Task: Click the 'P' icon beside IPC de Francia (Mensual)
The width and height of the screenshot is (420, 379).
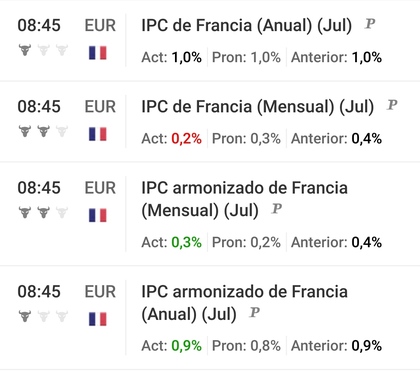Action: (392, 105)
